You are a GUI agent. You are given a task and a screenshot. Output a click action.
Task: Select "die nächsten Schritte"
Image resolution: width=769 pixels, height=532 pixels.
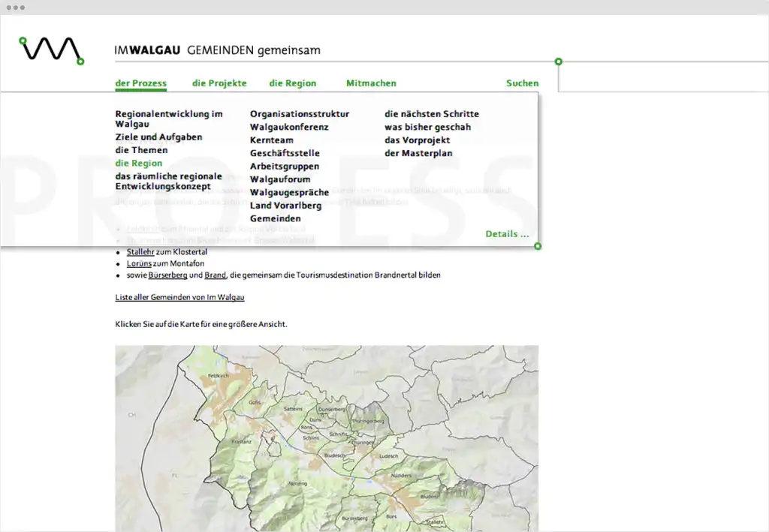(432, 113)
